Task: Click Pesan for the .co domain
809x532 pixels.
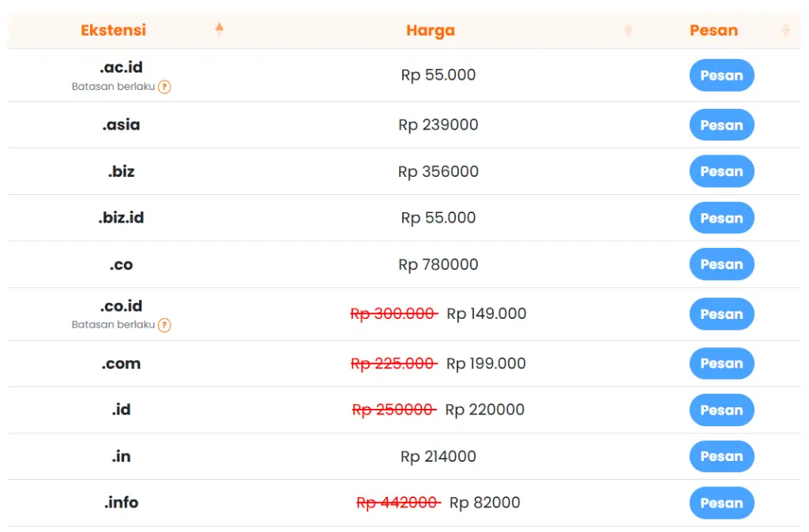Action: [721, 264]
